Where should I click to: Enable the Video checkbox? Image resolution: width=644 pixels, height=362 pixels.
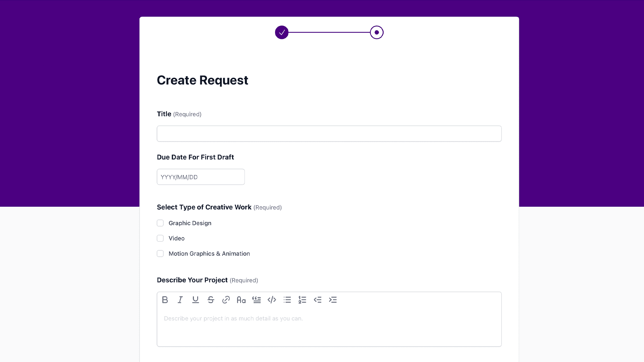coord(160,238)
